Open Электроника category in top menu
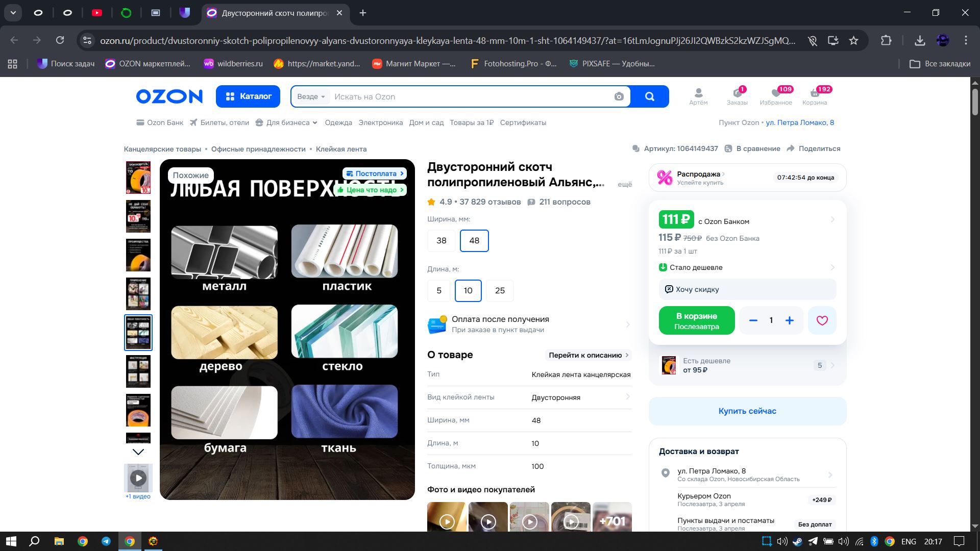Viewport: 980px width, 551px height. click(380, 122)
